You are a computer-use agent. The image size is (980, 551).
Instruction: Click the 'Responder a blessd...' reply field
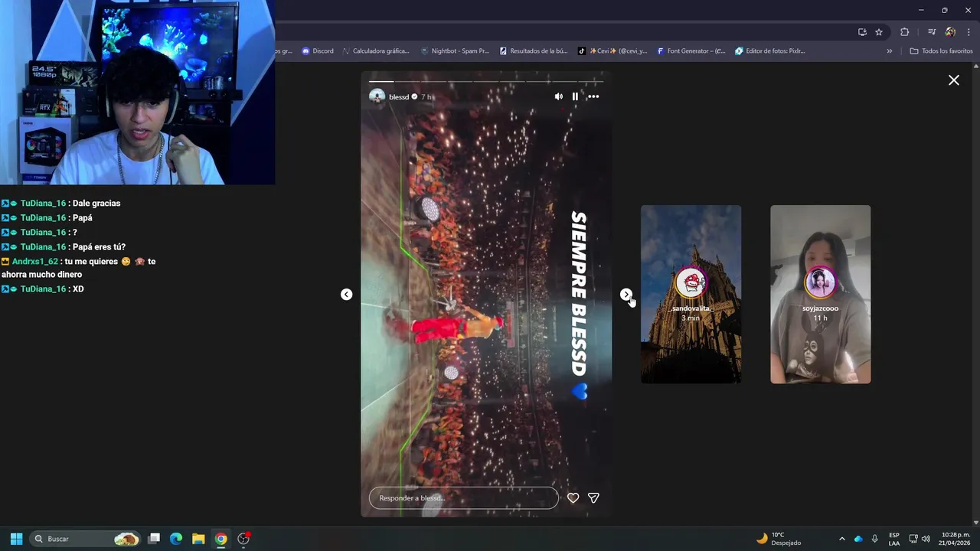pos(464,498)
